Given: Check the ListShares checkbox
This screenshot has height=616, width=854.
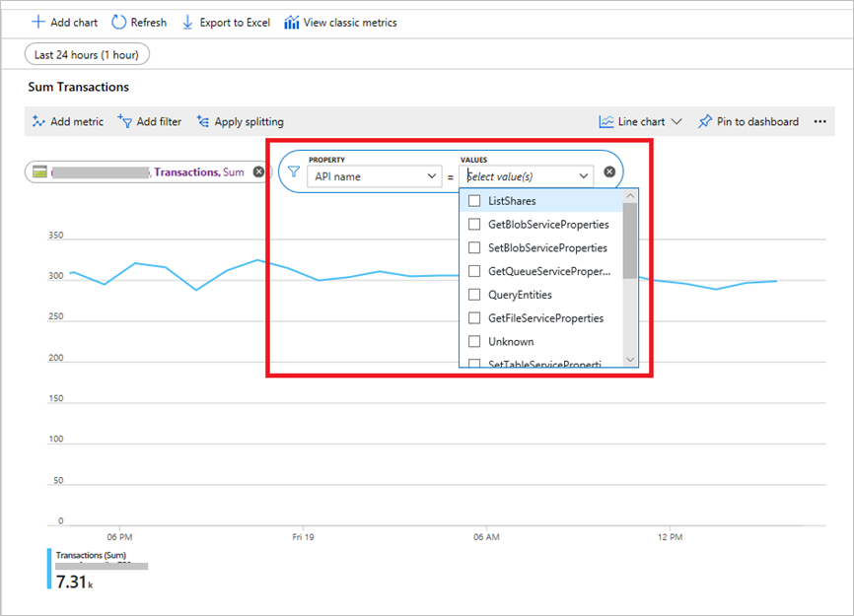Looking at the screenshot, I should click(473, 200).
